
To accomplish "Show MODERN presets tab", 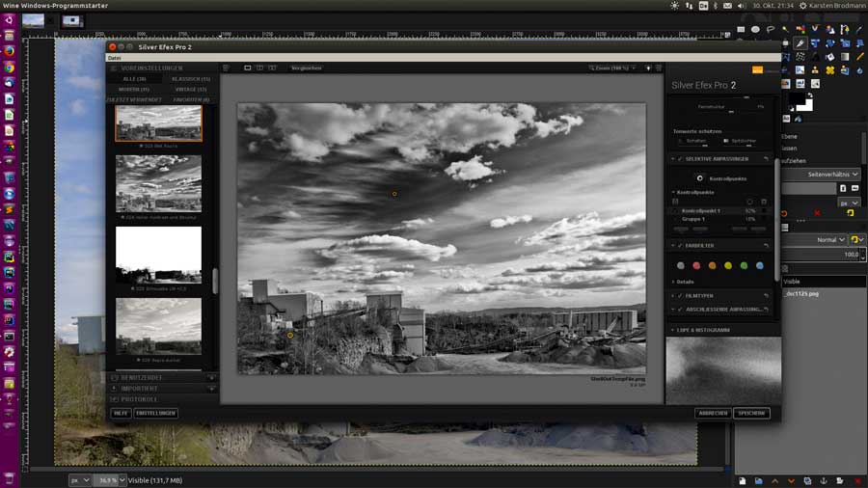I will click(x=133, y=89).
